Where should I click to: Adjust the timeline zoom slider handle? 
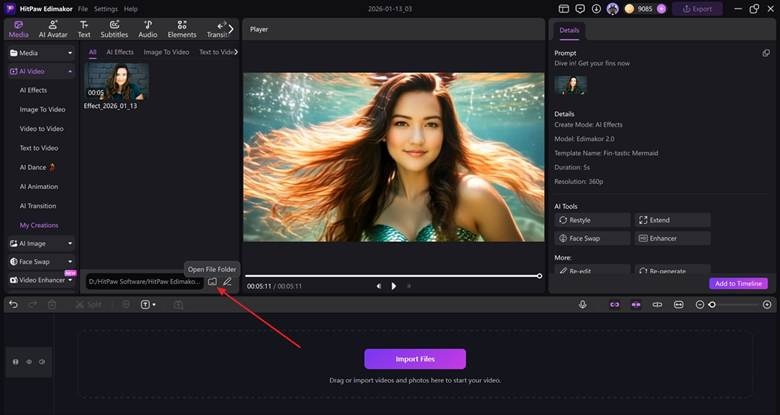point(712,305)
